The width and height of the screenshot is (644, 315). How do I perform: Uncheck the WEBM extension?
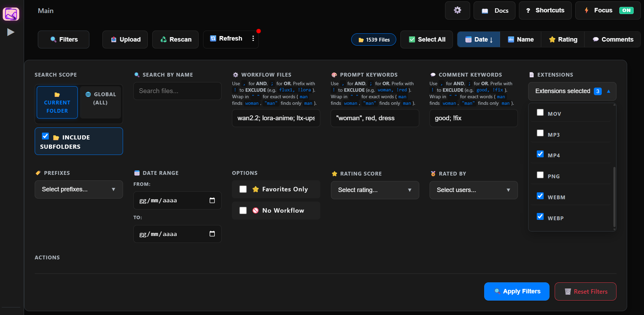540,196
